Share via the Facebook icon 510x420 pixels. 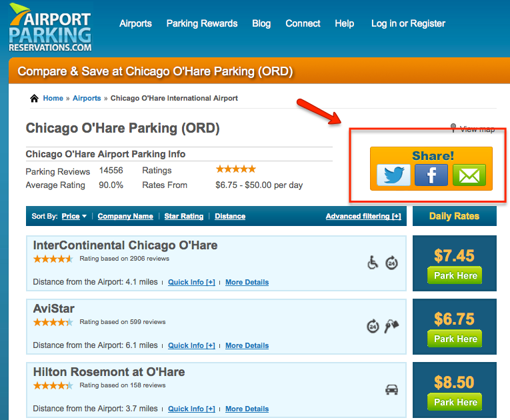point(431,175)
